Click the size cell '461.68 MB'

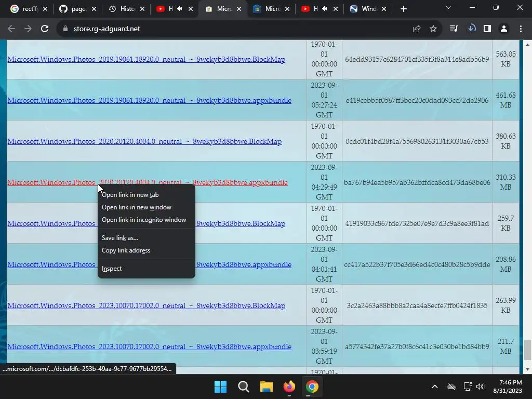click(506, 100)
